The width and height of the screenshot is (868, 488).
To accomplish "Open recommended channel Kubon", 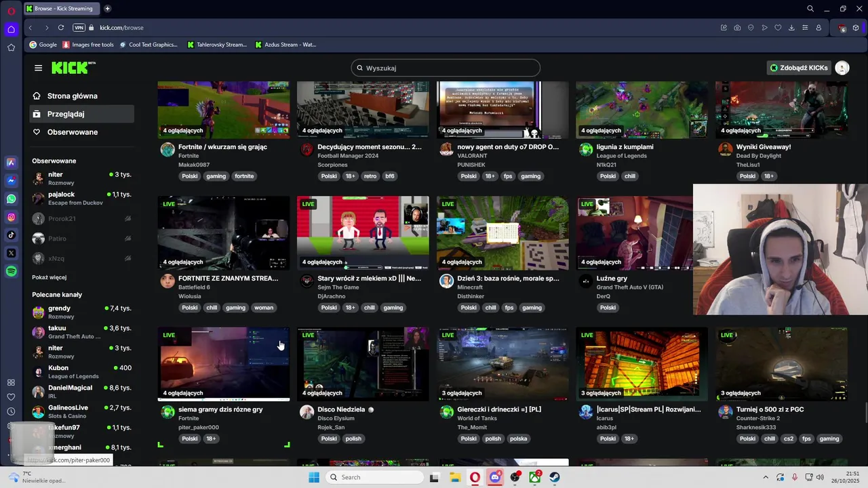I will (x=82, y=371).
